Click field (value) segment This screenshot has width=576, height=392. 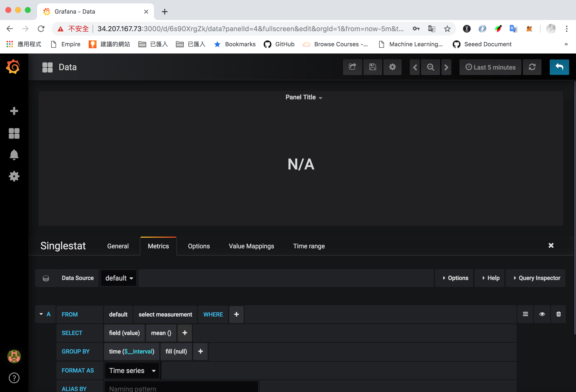(x=125, y=333)
